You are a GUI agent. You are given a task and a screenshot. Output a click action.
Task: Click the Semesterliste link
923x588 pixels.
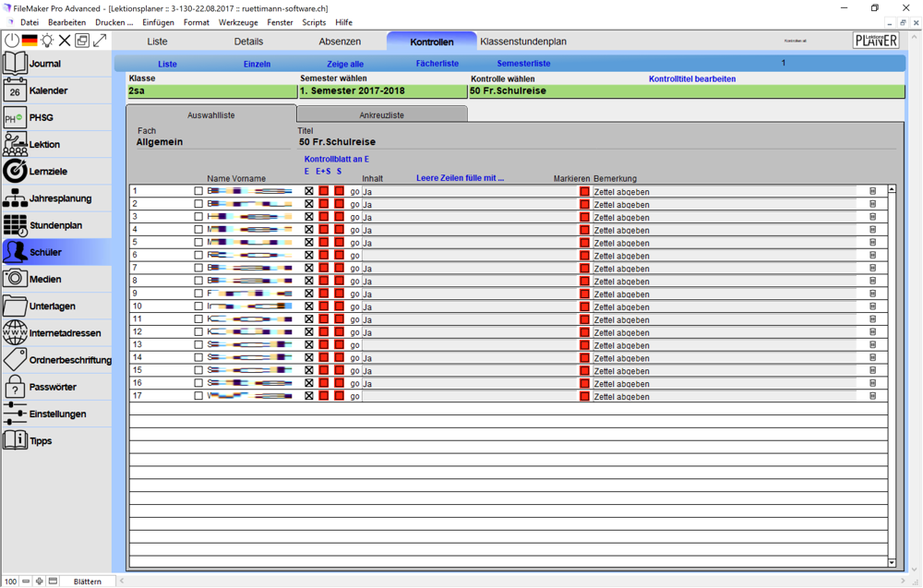[524, 63]
